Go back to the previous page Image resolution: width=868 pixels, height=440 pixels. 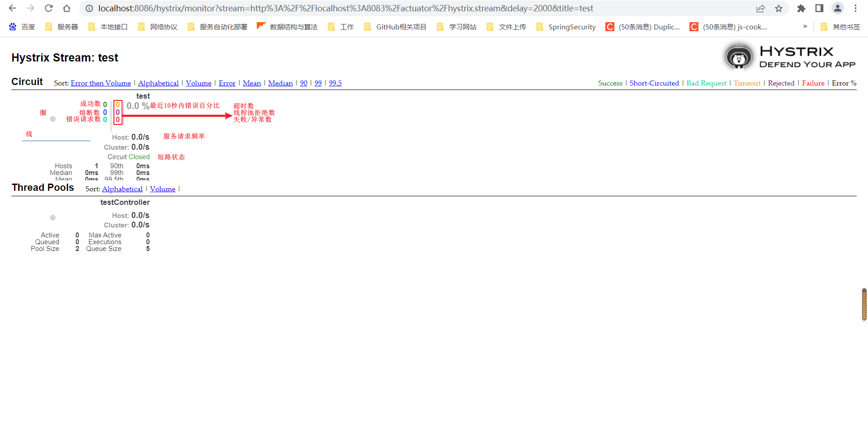tap(12, 8)
